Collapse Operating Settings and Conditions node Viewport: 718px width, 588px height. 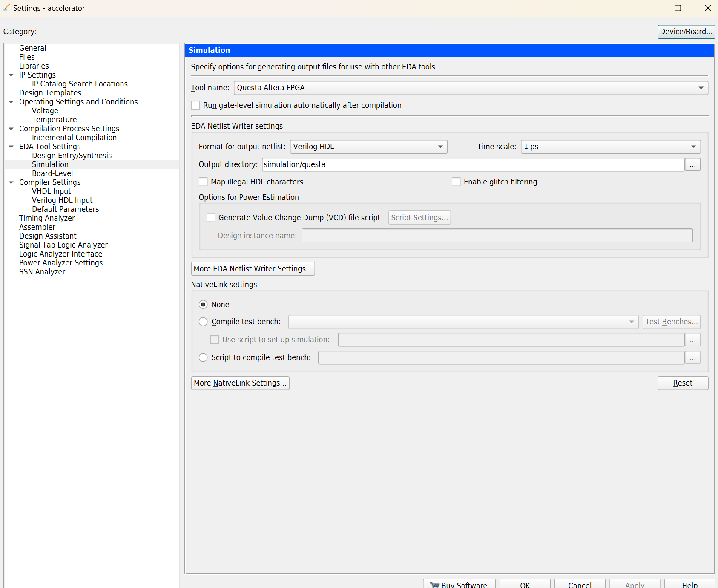click(x=11, y=102)
